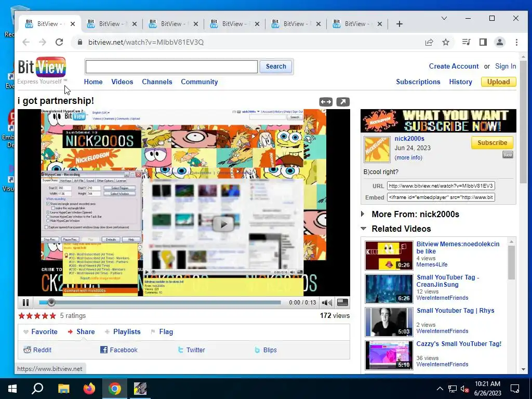Click the video seek bar slider
532x399 pixels.
51,302
